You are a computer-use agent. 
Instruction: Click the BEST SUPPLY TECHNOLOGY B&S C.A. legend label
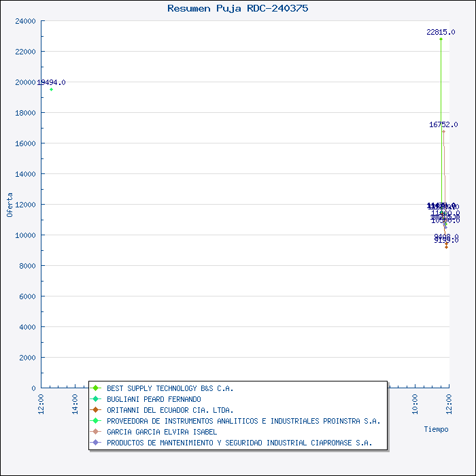coord(170,388)
